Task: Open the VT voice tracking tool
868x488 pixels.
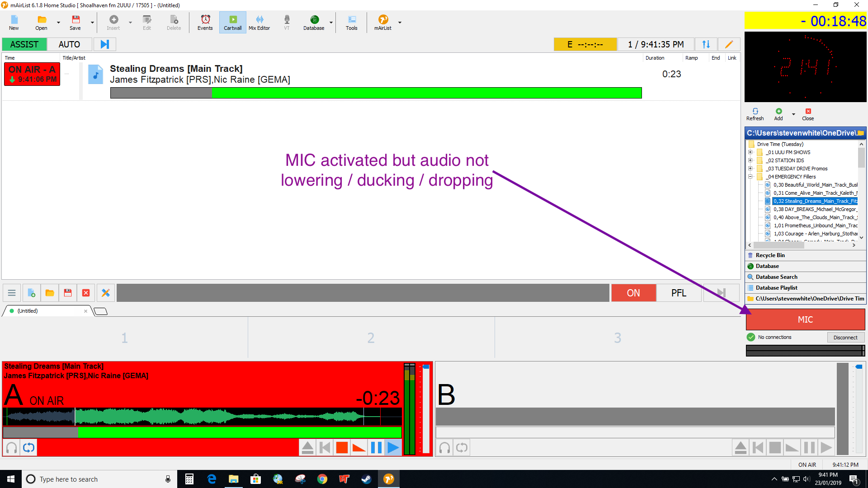Action: tap(287, 22)
